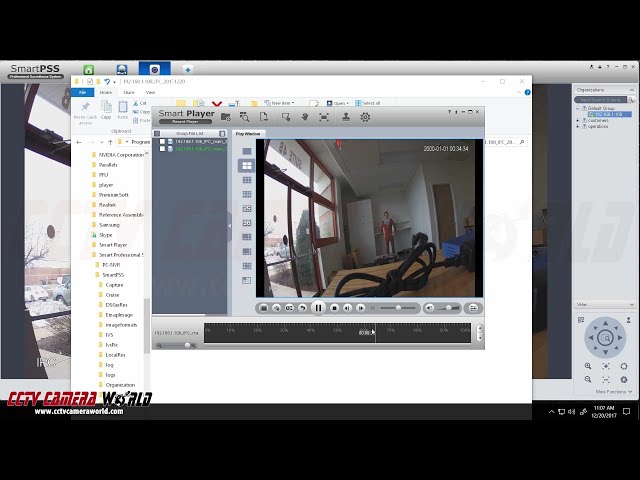640x480 pixels.
Task: Click the file export icon in Smart Player toolbar
Action: 264,117
